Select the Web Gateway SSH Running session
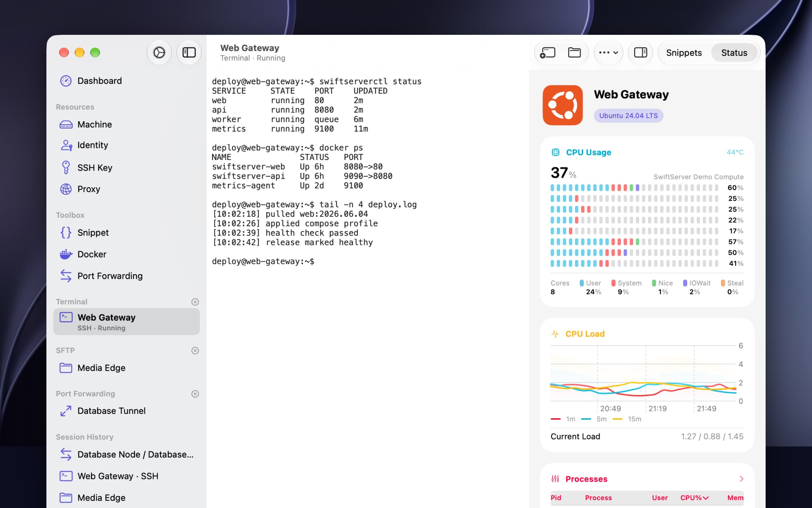 [126, 322]
